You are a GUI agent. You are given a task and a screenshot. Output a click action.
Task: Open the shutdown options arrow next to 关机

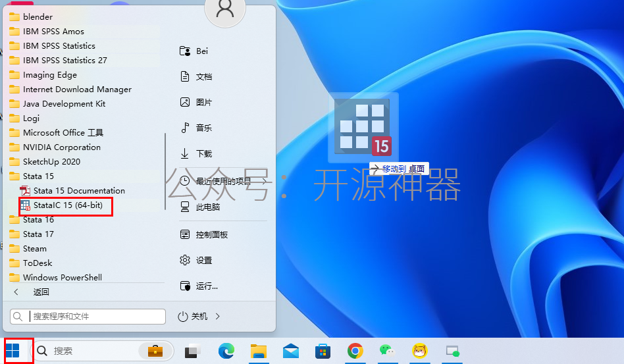coord(218,317)
